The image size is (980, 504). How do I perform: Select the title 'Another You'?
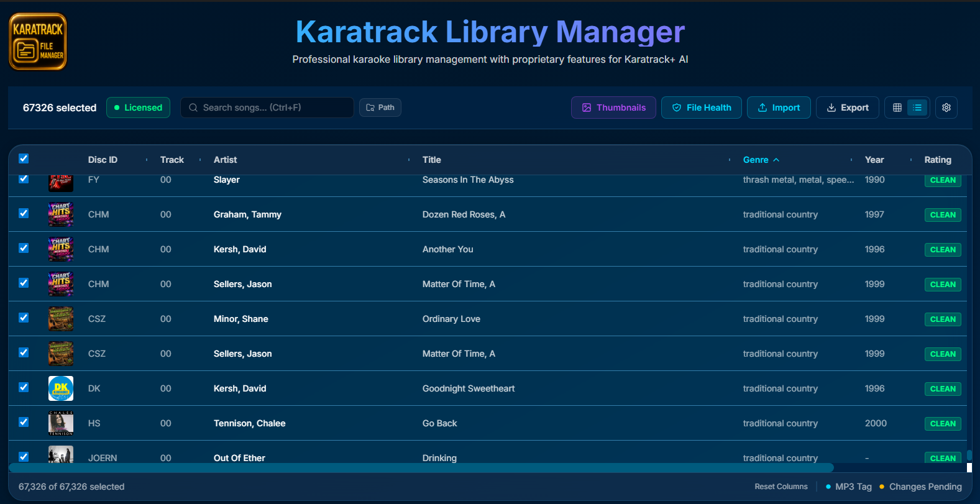[x=447, y=249]
